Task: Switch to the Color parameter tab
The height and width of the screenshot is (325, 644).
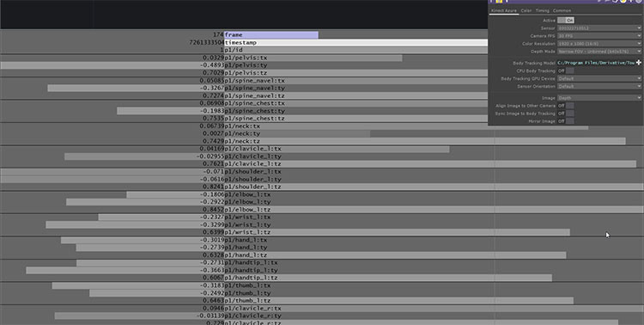Action: [526, 10]
